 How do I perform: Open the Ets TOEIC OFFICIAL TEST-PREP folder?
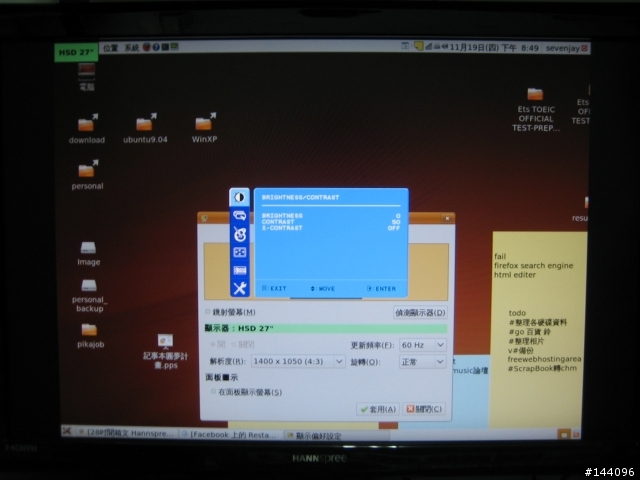tap(536, 110)
